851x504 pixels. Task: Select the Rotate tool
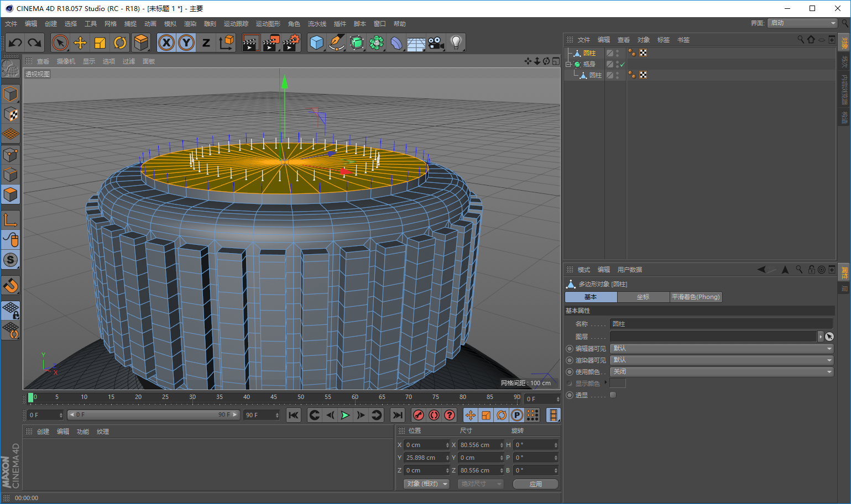(x=120, y=43)
